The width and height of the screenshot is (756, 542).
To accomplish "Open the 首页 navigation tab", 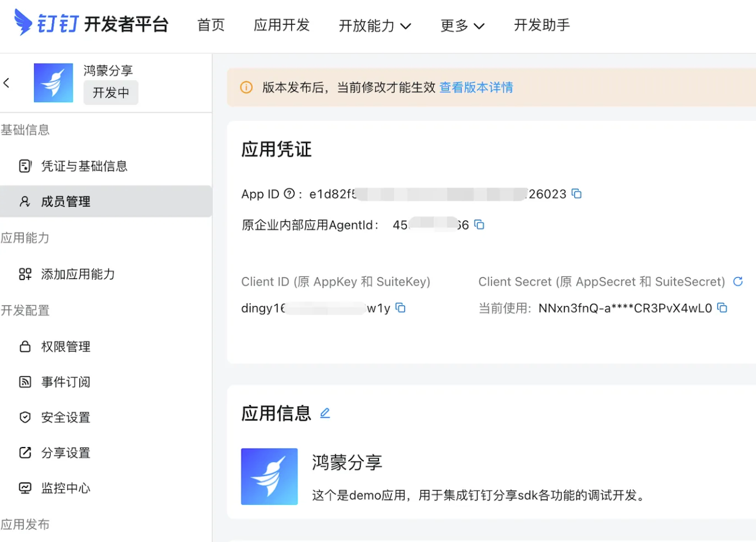I will [211, 25].
